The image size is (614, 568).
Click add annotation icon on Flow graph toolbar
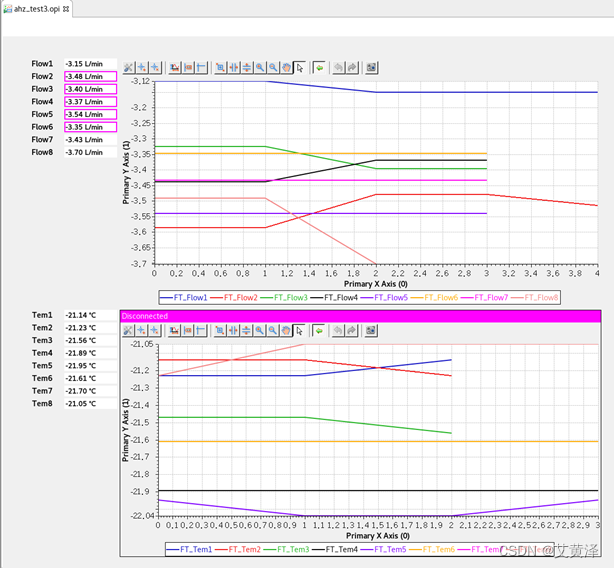point(142,68)
